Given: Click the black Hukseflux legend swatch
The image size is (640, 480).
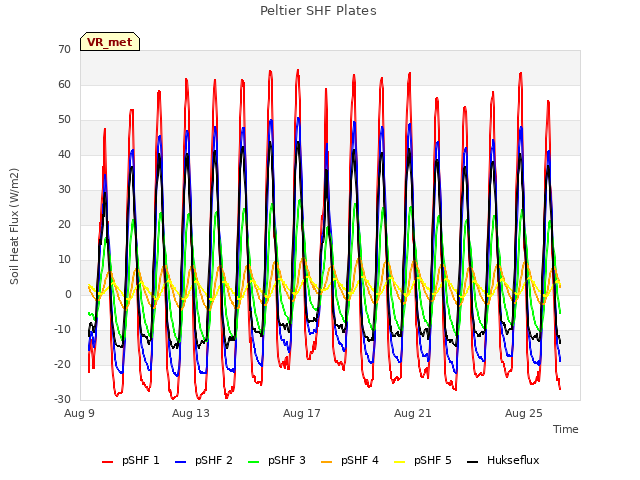Looking at the screenshot, I should coord(473,462).
